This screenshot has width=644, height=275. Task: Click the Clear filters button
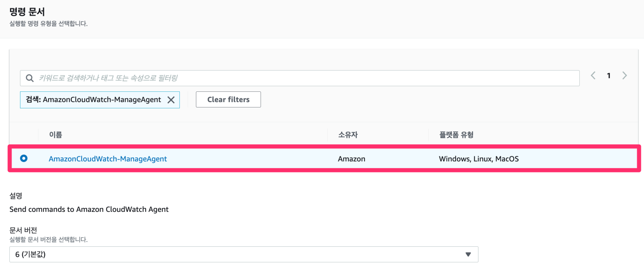[228, 99]
